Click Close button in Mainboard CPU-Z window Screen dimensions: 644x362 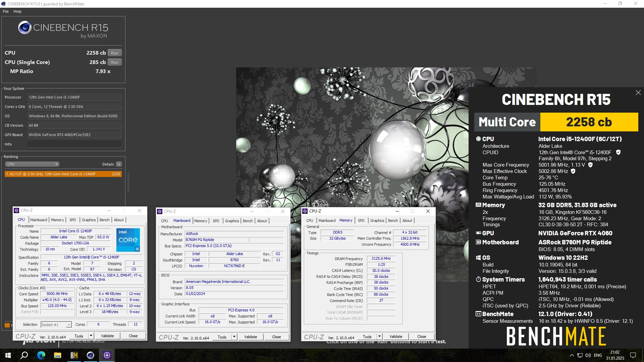tap(276, 337)
